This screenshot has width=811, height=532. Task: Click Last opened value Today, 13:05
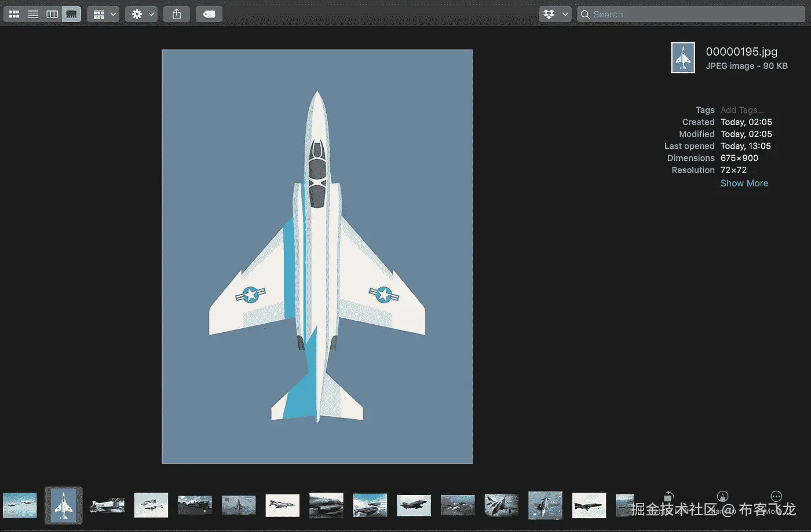pos(746,146)
